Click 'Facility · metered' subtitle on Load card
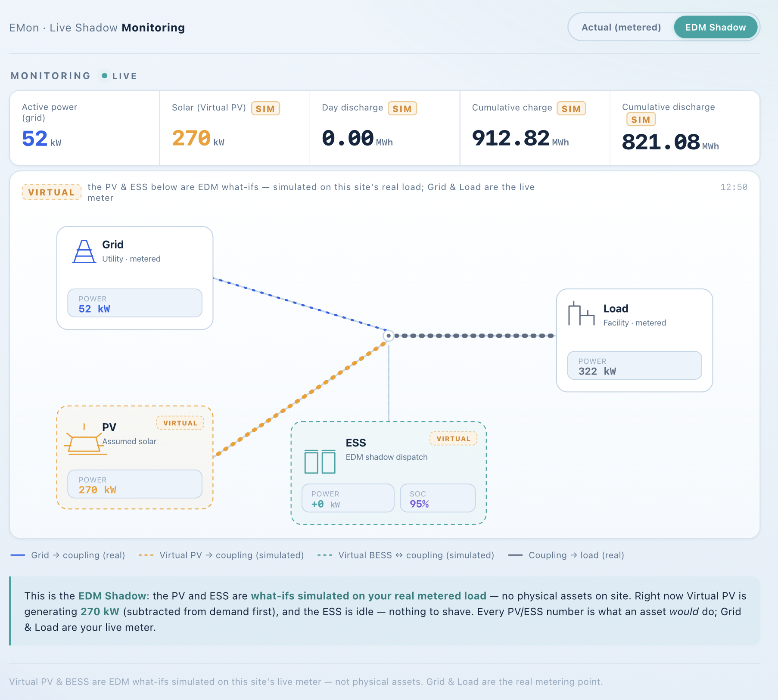The height and width of the screenshot is (700, 778). 635,323
